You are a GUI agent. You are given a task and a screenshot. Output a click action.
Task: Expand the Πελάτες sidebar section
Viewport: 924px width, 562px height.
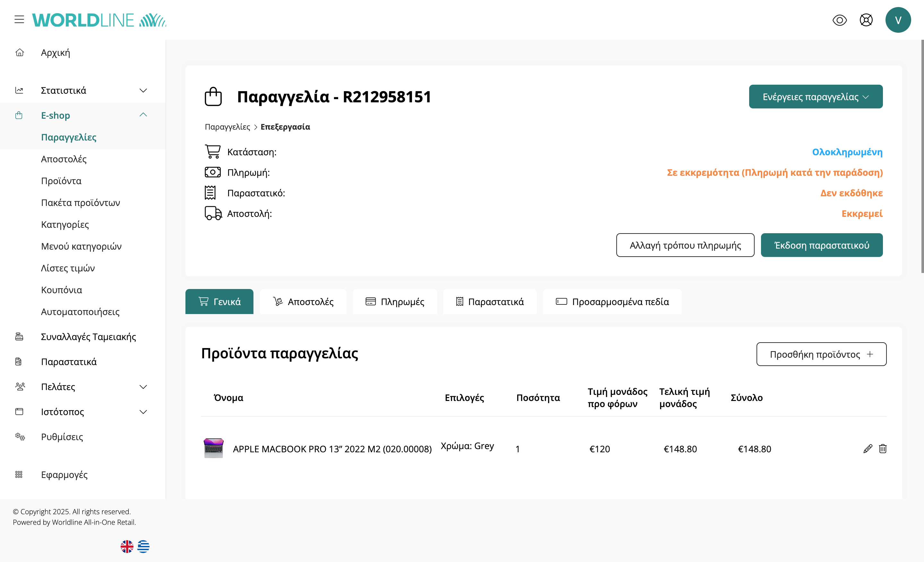(x=143, y=387)
